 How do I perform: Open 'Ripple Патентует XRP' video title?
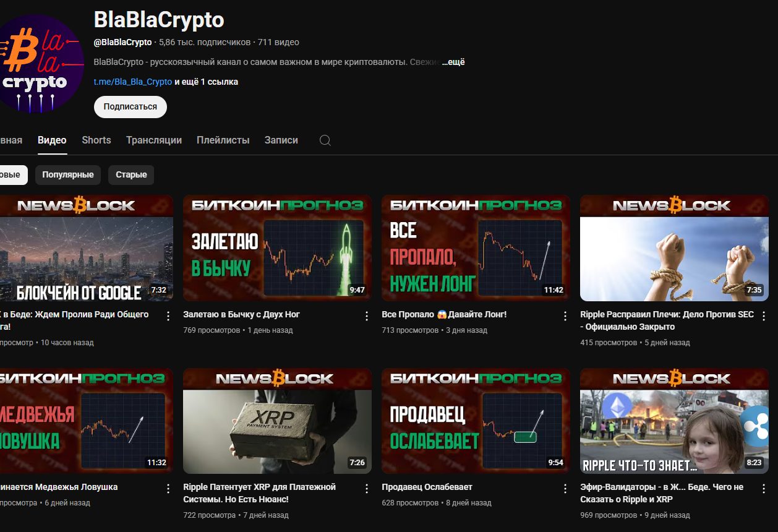(x=260, y=493)
